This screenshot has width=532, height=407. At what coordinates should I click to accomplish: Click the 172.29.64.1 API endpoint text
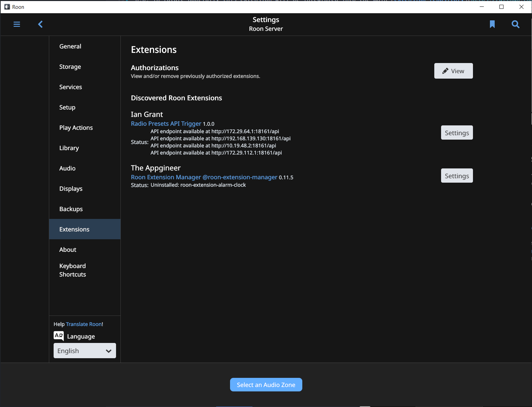(215, 131)
